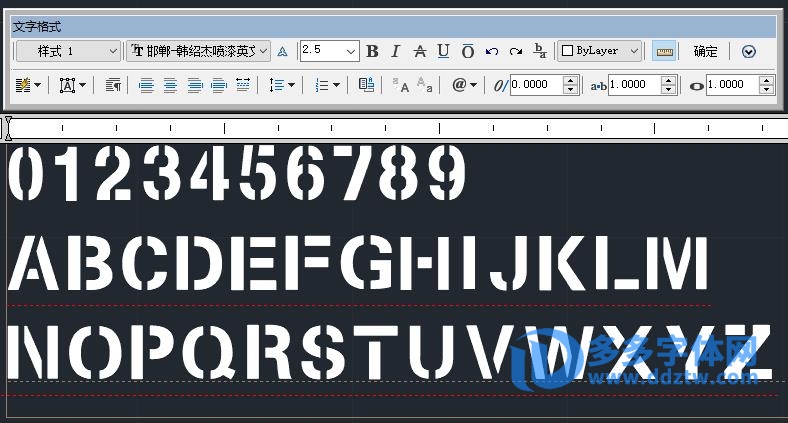
Task: Apply strikethrough to selected text
Action: [x=419, y=51]
